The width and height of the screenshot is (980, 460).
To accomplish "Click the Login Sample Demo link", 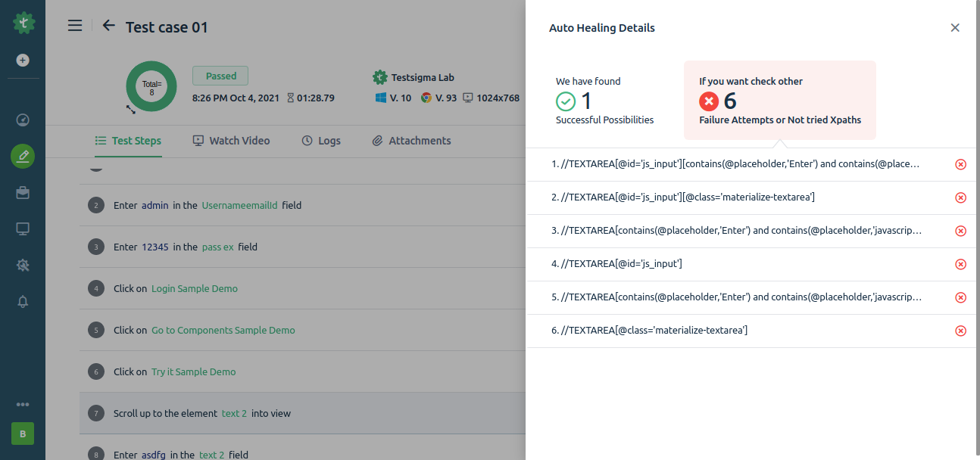I will (195, 288).
